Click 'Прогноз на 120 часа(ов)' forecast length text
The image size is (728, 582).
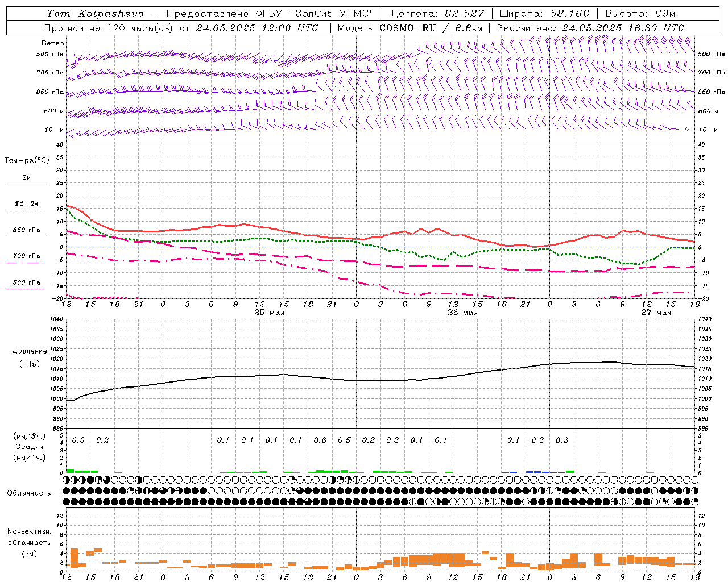click(109, 28)
